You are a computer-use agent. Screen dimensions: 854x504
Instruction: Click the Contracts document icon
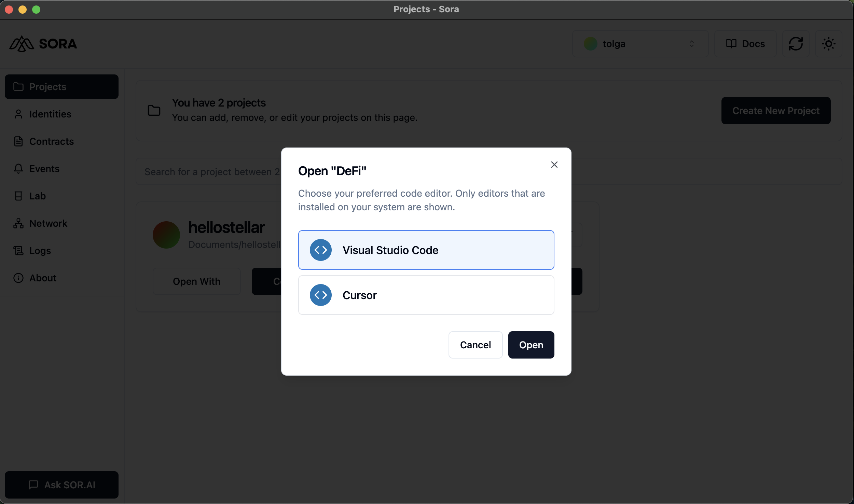(x=18, y=141)
